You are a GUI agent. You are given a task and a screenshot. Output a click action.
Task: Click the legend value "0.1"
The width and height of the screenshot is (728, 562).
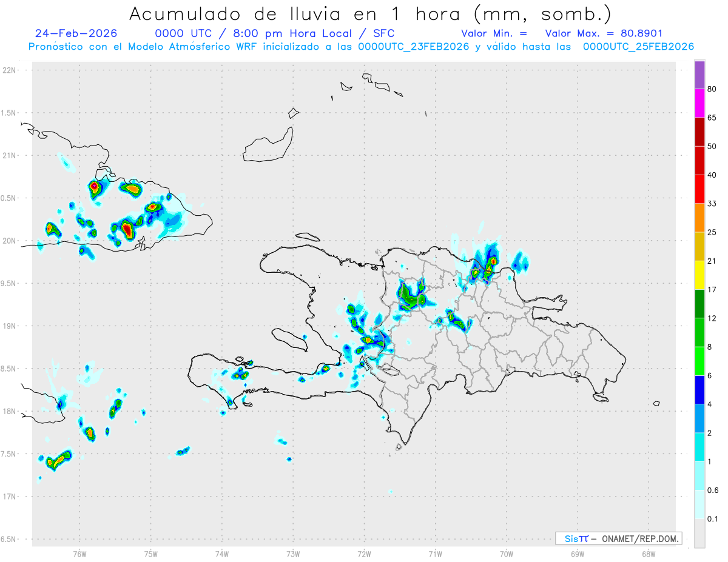click(713, 519)
